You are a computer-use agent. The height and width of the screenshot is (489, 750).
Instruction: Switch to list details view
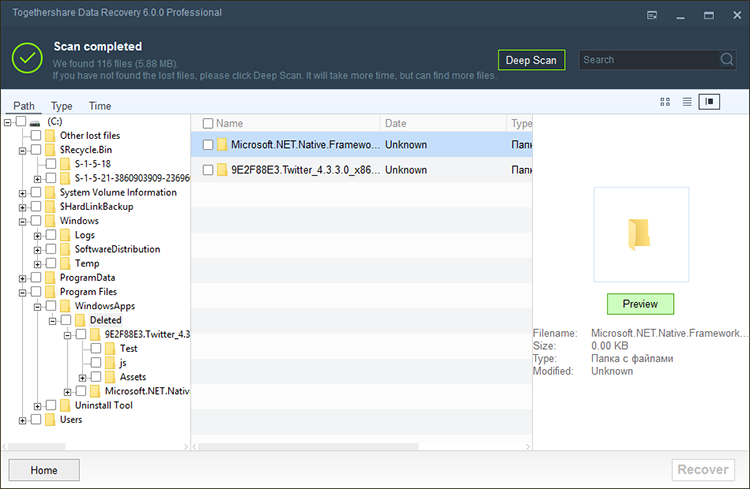coord(687,102)
